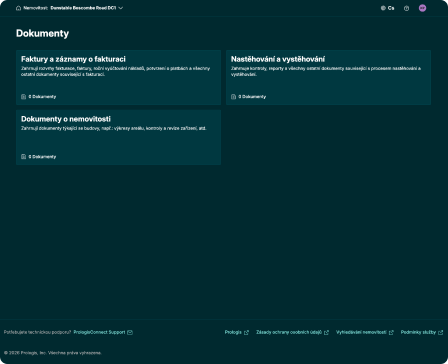Click document icon in the Nastěhování card
The height and width of the screenshot is (364, 448).
pyautogui.click(x=233, y=97)
